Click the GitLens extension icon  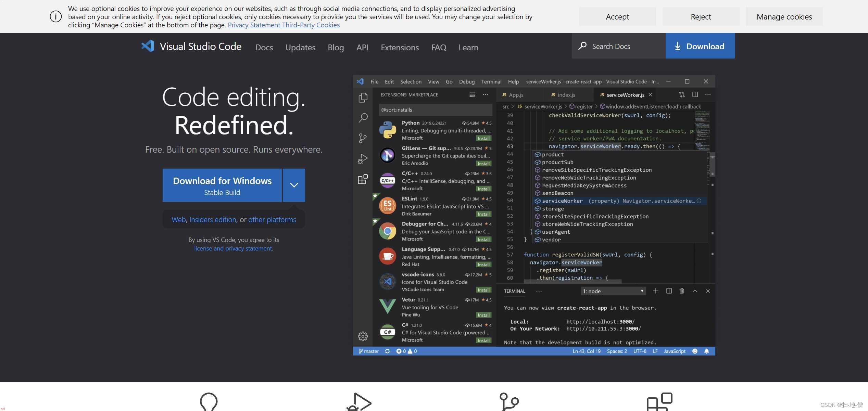click(388, 155)
